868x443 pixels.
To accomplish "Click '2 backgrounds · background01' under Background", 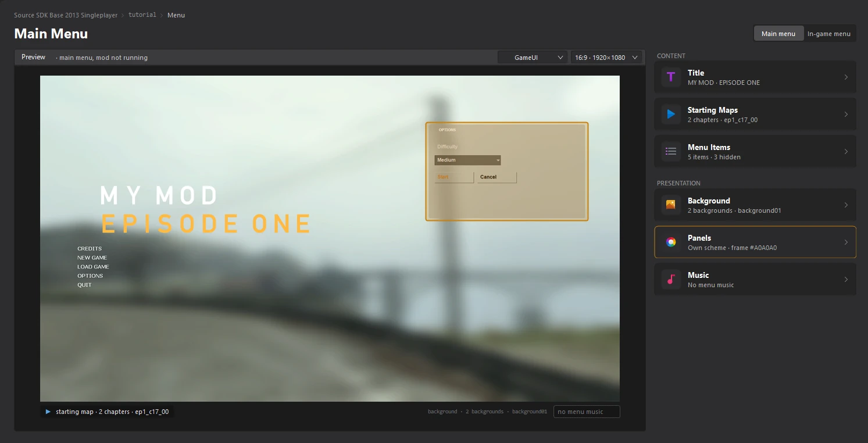I will click(x=734, y=211).
